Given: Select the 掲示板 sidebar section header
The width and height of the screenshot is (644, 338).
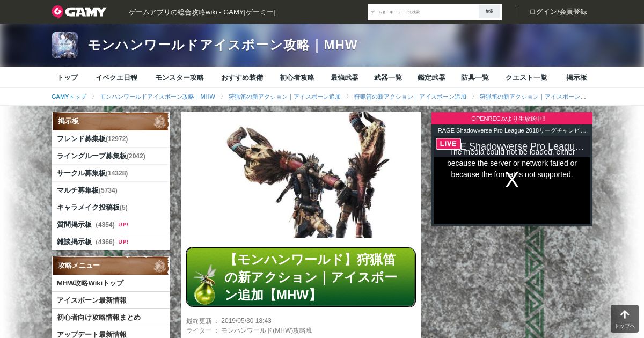Looking at the screenshot, I should pyautogui.click(x=111, y=121).
